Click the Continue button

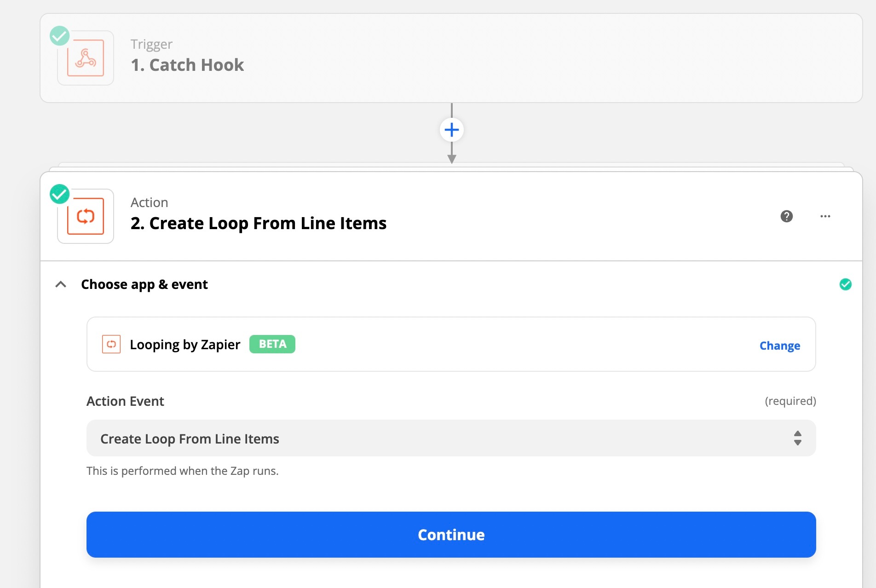click(451, 535)
